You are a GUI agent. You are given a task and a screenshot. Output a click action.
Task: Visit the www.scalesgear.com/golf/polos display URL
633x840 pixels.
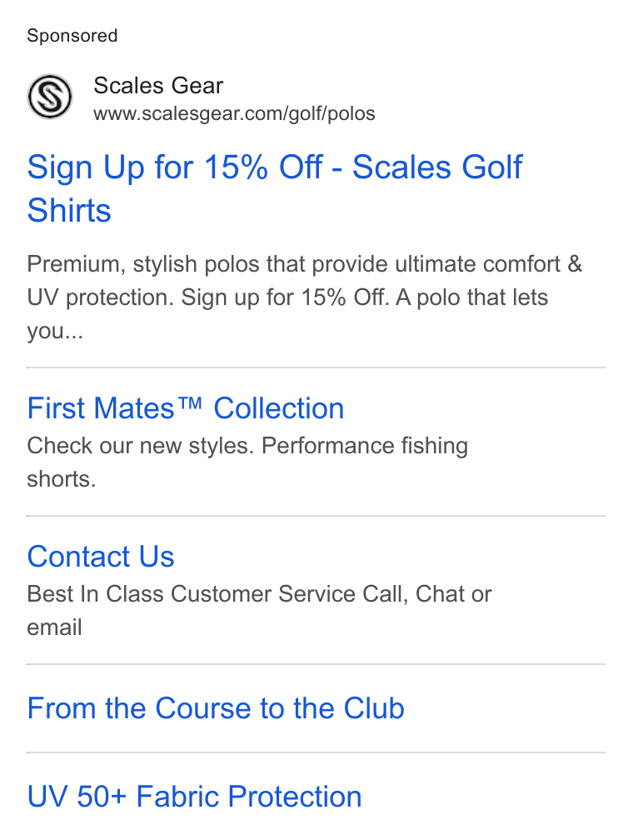pos(234,113)
